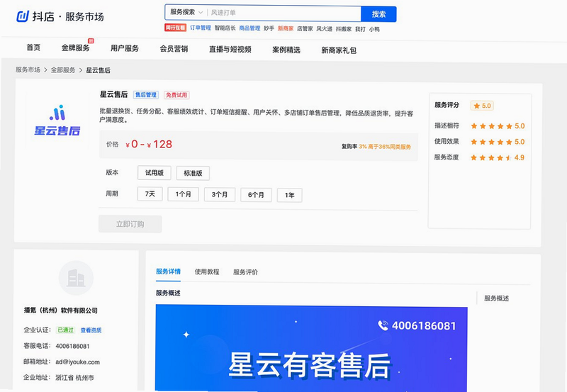
Task: Open the 新商家礼包 menu item
Action: pyautogui.click(x=339, y=50)
